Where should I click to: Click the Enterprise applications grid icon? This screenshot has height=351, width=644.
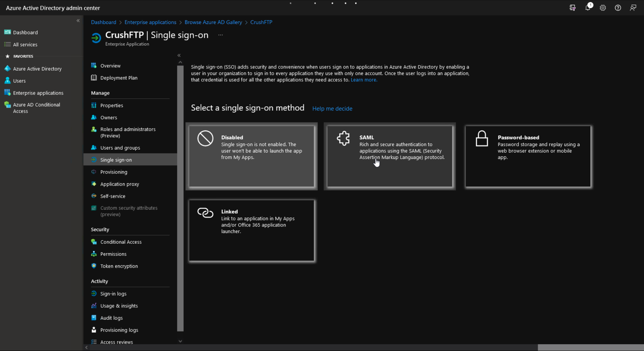point(7,92)
